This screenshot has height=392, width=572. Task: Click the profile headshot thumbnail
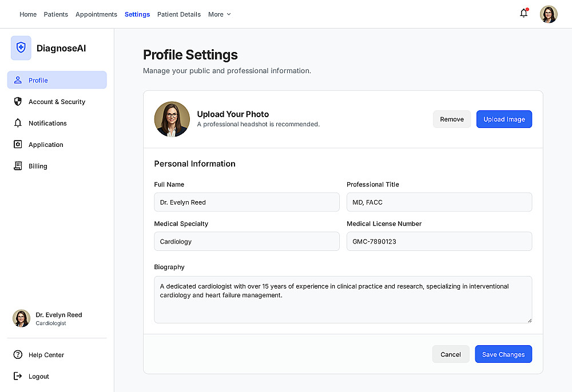172,119
